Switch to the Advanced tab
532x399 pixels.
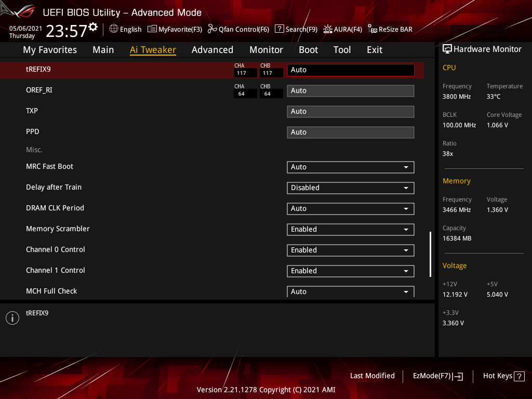tap(212, 50)
